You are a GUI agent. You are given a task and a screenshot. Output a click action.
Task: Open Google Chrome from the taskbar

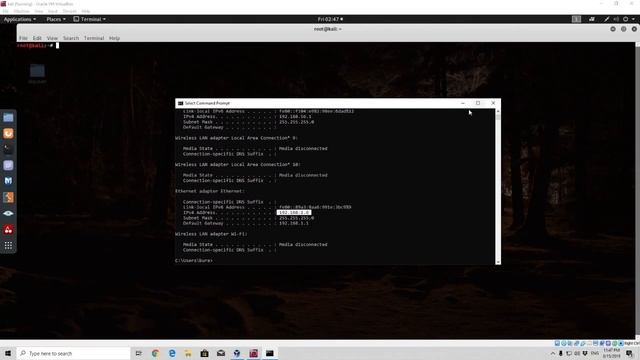click(x=155, y=353)
